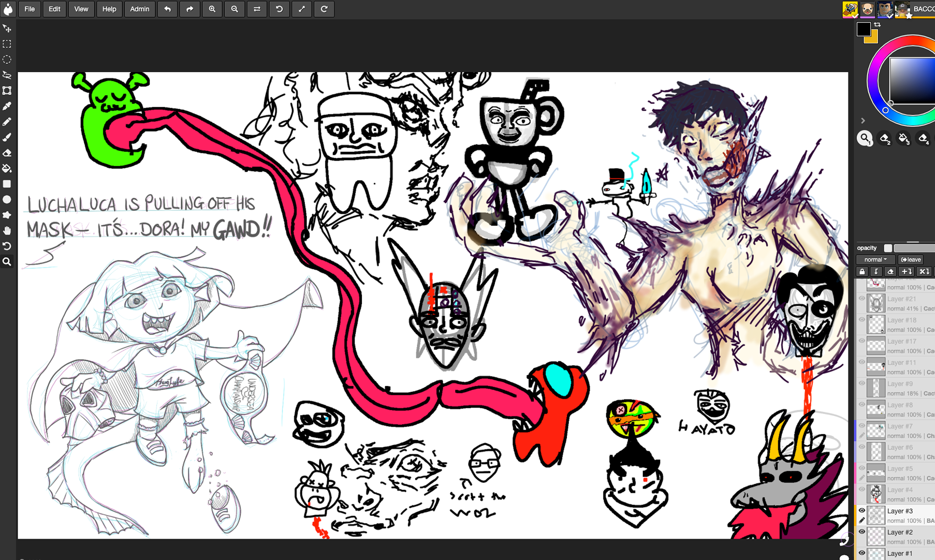Click the redo arrow in top bar
The image size is (935, 560).
(x=190, y=9)
